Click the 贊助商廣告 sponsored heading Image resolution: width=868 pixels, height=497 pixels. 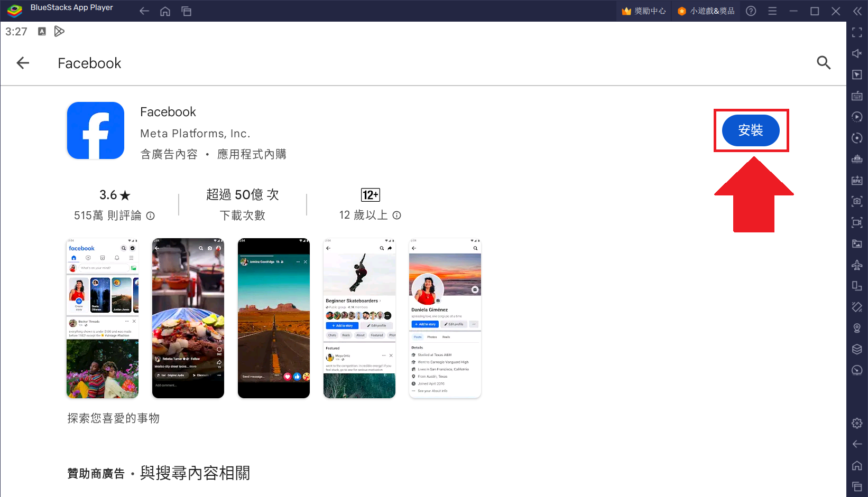96,474
